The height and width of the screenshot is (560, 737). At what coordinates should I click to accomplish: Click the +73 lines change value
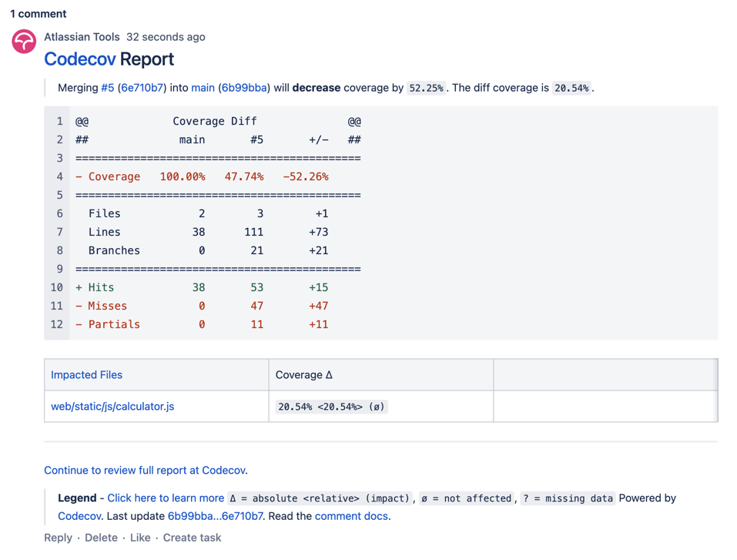click(319, 232)
